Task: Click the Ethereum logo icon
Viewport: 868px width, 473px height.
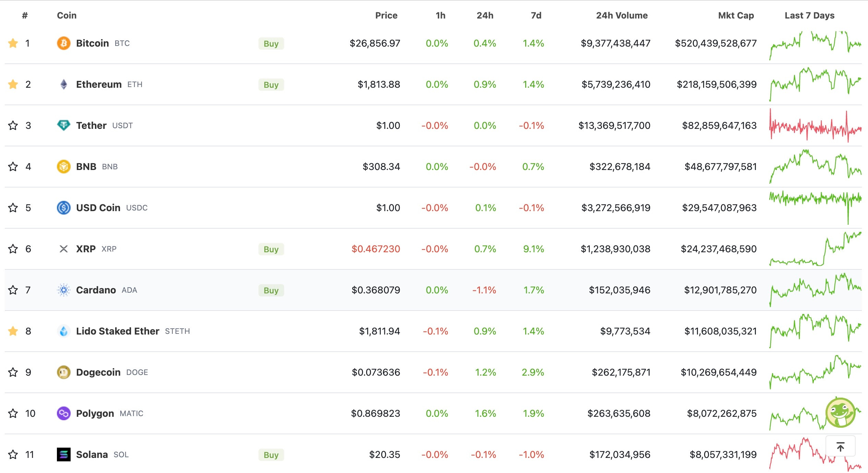Action: [63, 84]
